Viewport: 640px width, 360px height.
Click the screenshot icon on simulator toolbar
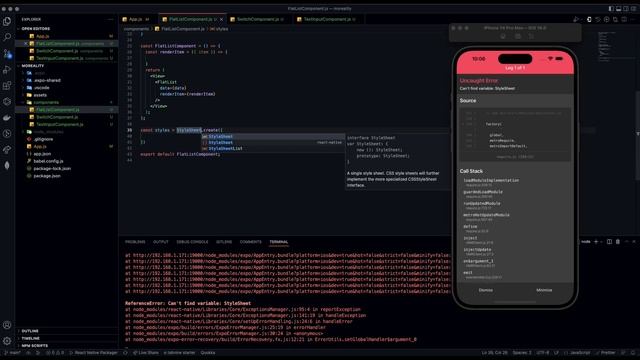pyautogui.click(x=517, y=36)
